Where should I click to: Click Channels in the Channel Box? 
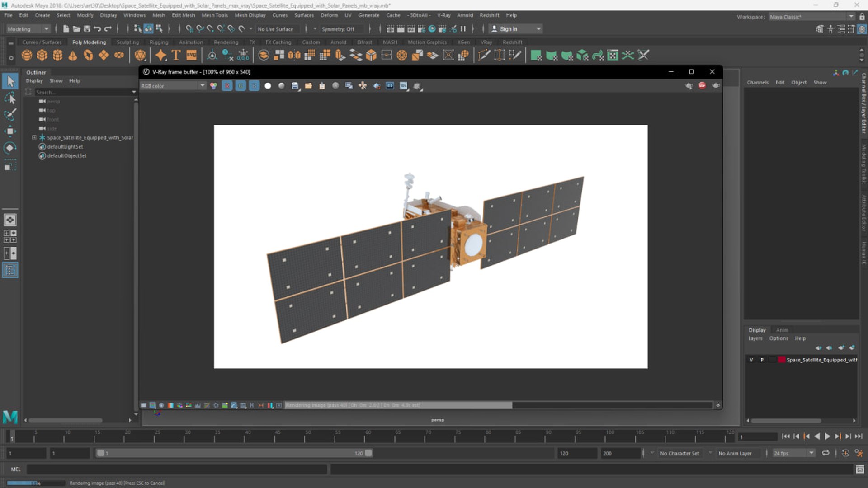tap(758, 82)
